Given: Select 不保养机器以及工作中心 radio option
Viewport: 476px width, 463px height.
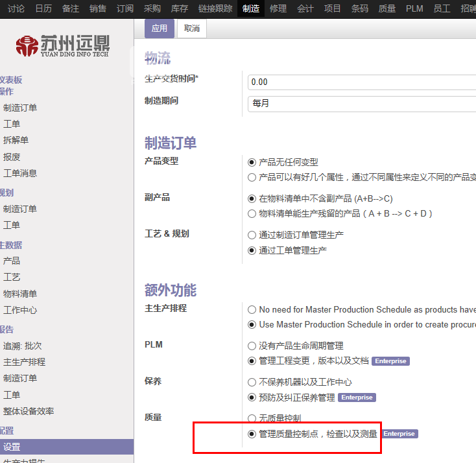Looking at the screenshot, I should tap(252, 382).
